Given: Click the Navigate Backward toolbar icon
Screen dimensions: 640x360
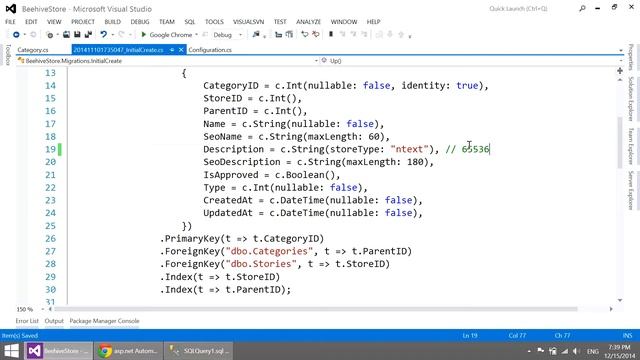Looking at the screenshot, I should tap(16, 35).
